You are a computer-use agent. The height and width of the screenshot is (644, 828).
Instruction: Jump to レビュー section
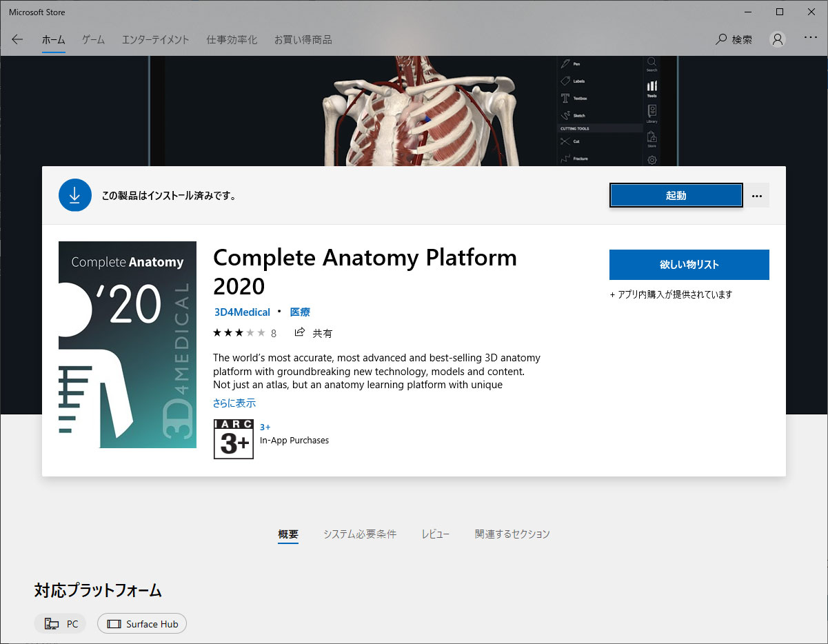click(x=436, y=534)
